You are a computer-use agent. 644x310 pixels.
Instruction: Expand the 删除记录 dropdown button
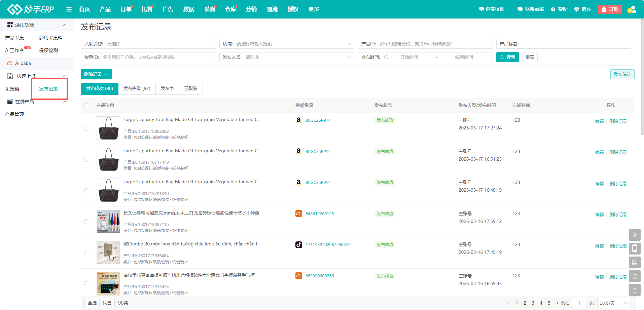(96, 74)
